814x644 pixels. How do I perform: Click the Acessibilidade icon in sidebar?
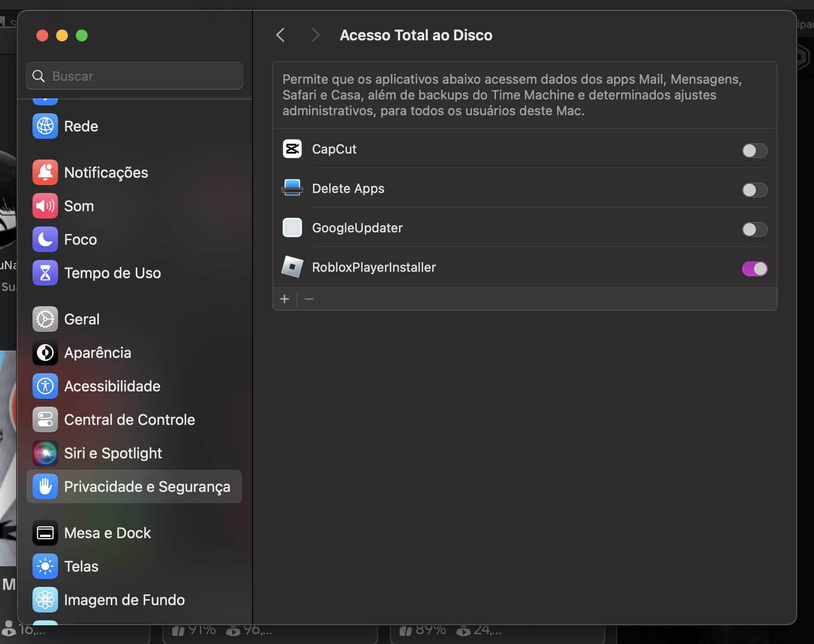[45, 386]
